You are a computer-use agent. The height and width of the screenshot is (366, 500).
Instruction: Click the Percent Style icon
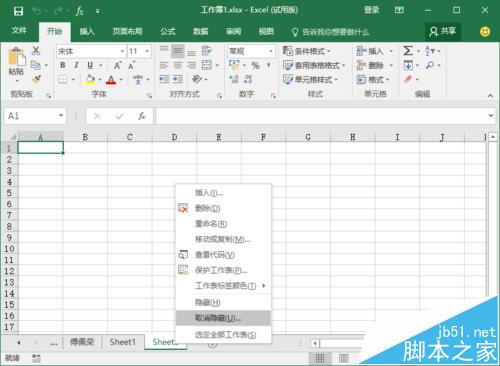[x=256, y=65]
